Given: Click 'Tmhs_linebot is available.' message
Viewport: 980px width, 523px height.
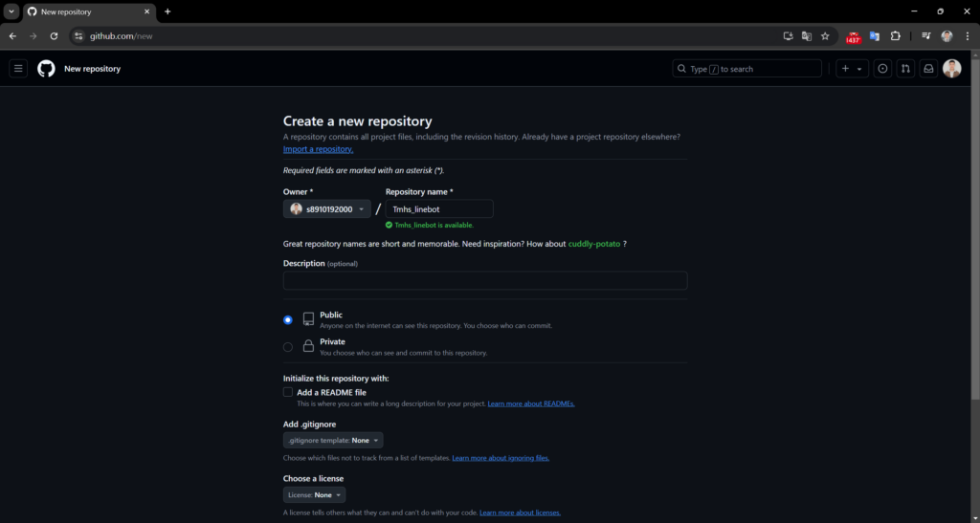Looking at the screenshot, I should click(x=434, y=226).
